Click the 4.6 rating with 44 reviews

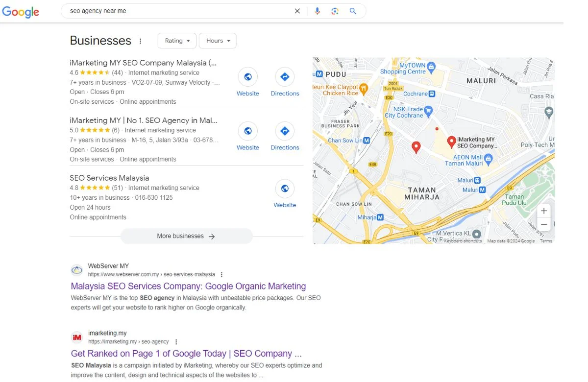click(x=96, y=72)
